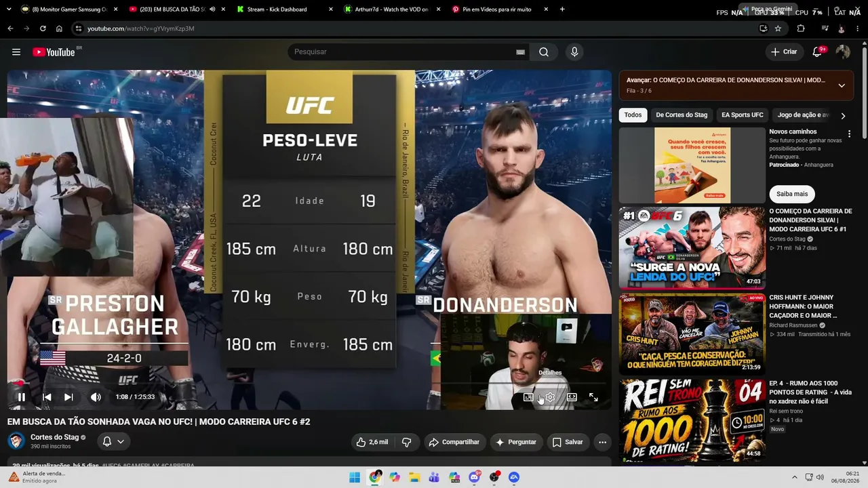Image resolution: width=868 pixels, height=488 pixels.
Task: Select the De Cortes do Stag chip
Action: point(682,115)
